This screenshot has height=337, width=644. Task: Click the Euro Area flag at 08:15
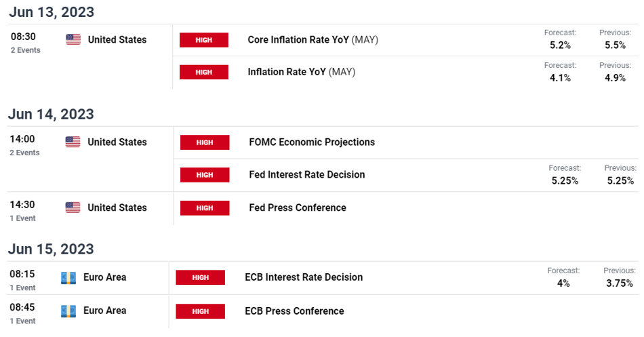(68, 278)
